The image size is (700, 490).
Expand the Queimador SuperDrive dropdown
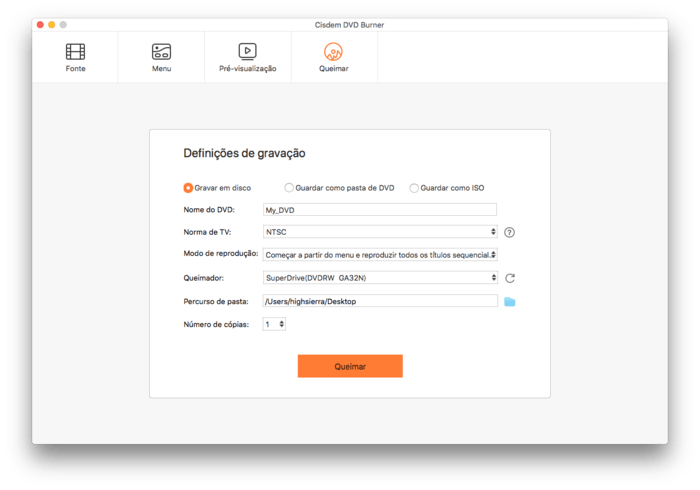[x=379, y=278]
